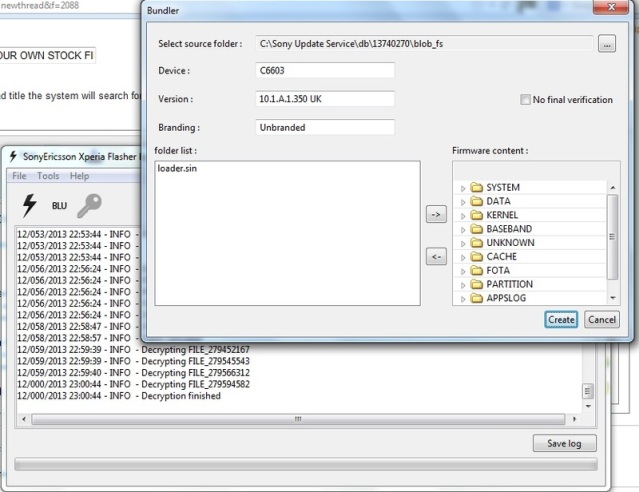Click the '<-' move left button

(x=436, y=257)
